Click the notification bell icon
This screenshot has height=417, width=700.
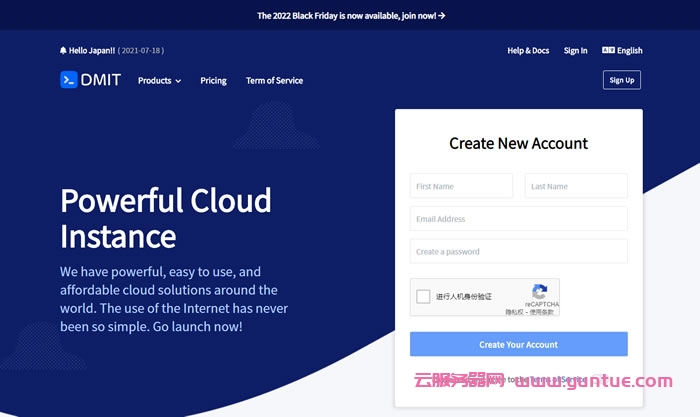click(x=63, y=50)
